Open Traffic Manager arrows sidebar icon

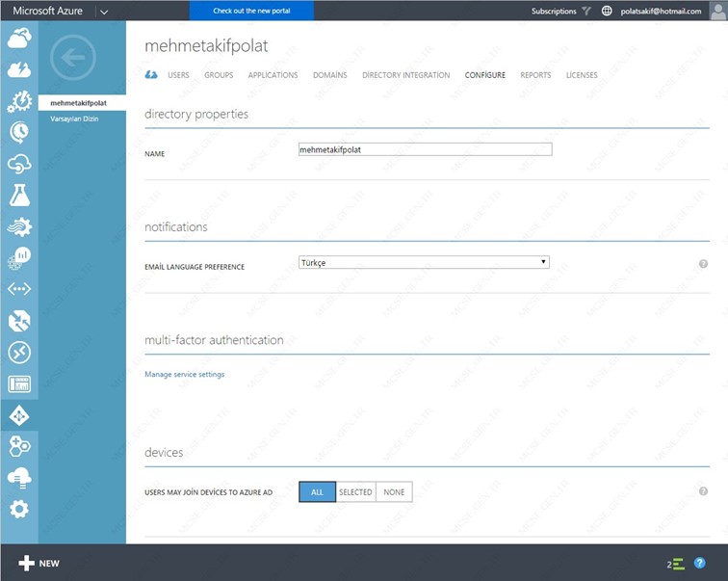pos(19,321)
